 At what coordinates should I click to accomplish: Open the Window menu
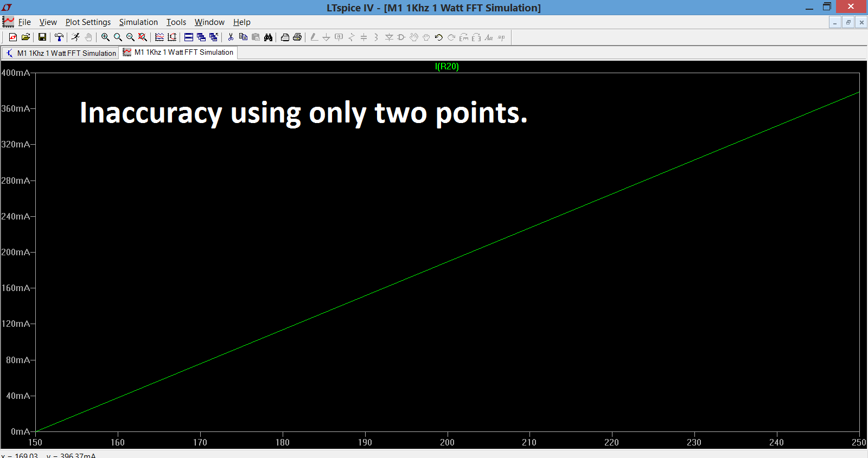point(209,22)
